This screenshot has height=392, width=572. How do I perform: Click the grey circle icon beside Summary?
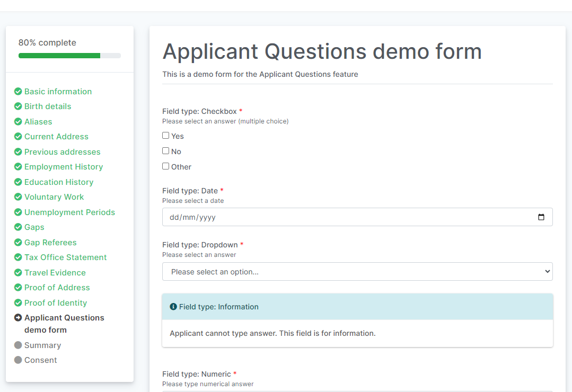click(x=18, y=345)
